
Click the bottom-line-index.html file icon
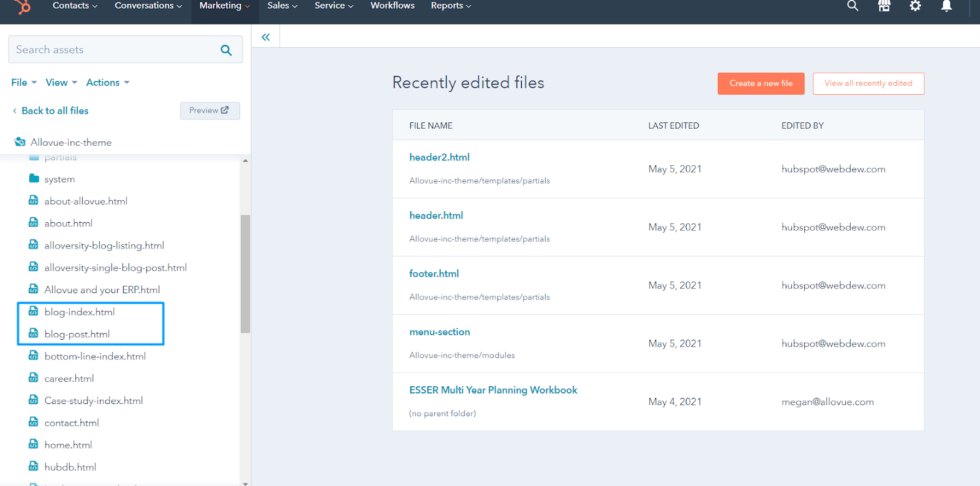34,355
